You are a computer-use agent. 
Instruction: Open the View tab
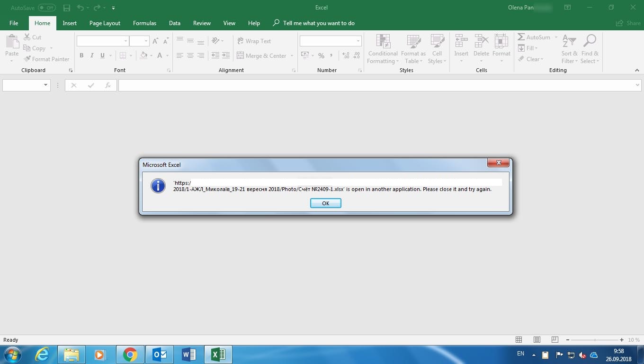point(229,23)
